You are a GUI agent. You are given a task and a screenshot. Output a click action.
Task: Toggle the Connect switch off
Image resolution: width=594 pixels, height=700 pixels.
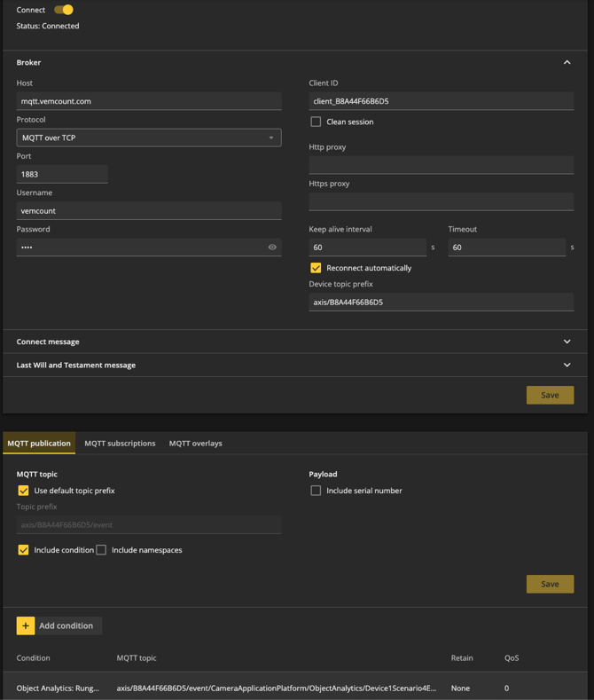64,10
